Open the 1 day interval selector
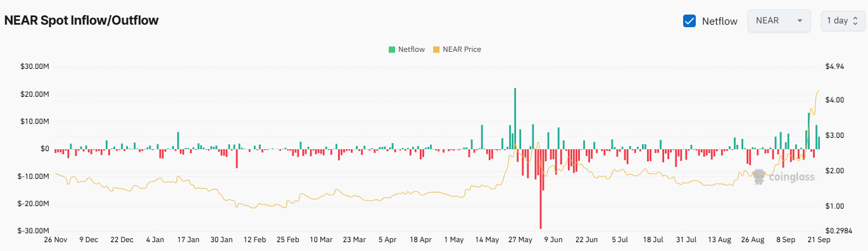 pyautogui.click(x=843, y=20)
